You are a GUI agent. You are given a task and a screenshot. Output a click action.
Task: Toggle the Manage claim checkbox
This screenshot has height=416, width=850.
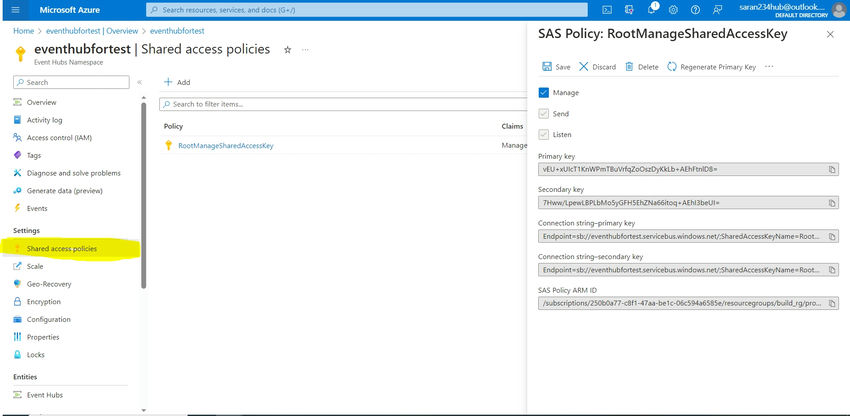[x=544, y=93]
